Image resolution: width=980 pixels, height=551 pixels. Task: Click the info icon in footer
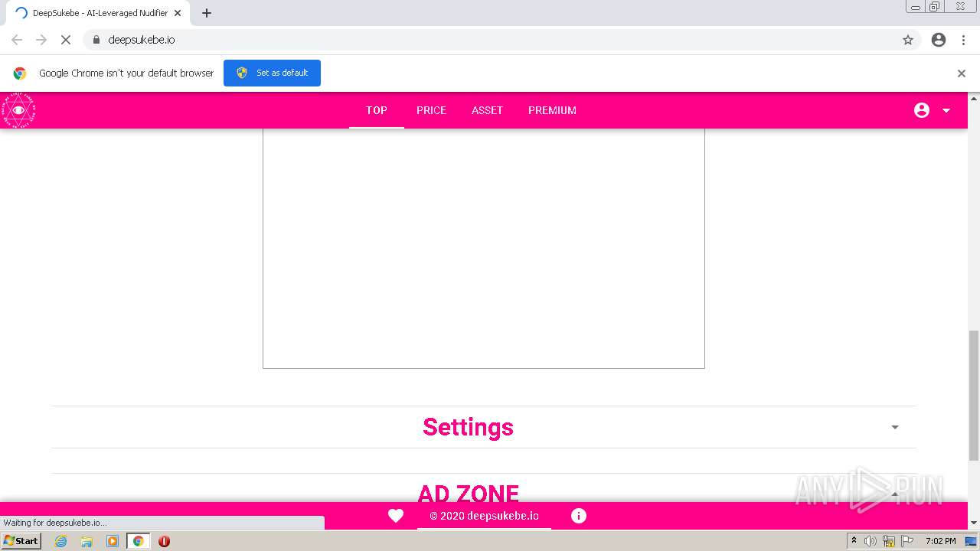(579, 516)
